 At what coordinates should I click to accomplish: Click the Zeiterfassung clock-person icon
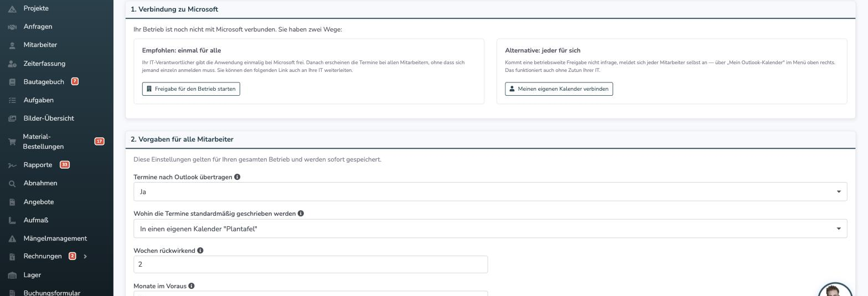coord(12,64)
